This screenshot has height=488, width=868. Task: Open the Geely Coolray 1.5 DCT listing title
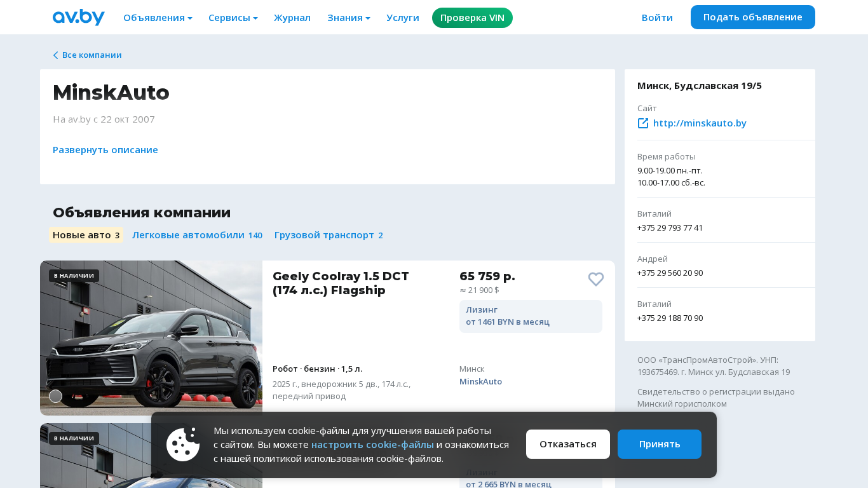(341, 283)
